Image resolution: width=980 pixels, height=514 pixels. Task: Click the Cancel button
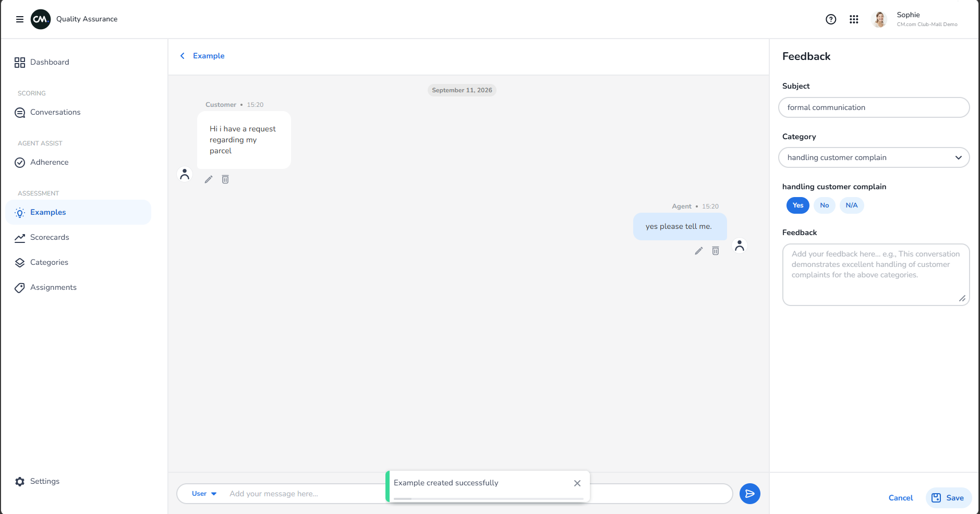point(901,498)
